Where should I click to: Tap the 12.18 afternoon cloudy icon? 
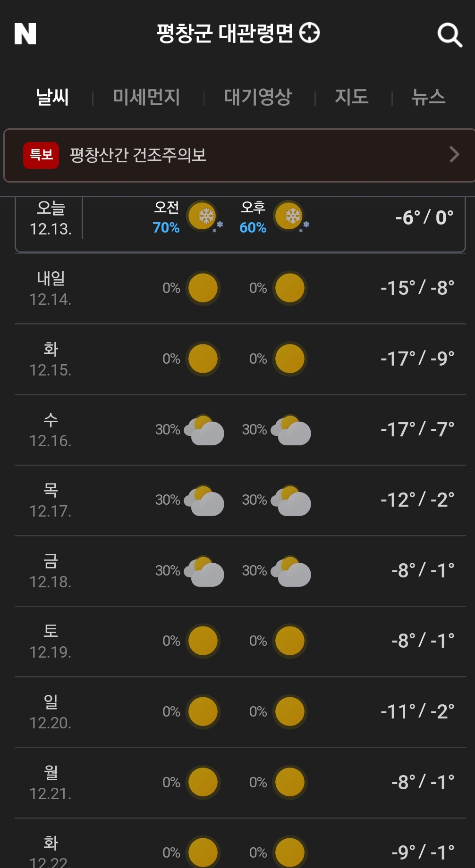[x=291, y=571]
